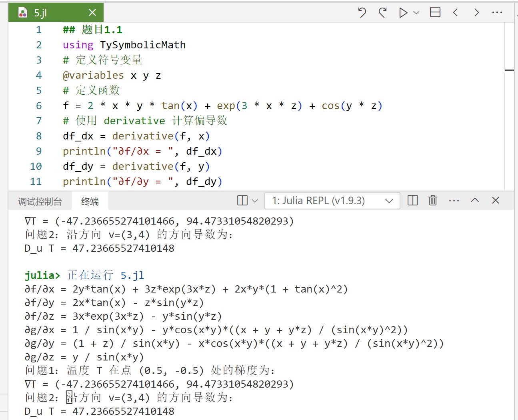518x420 pixels.
Task: Click the editor minimap scrollbar marker
Action: pyautogui.click(x=509, y=70)
